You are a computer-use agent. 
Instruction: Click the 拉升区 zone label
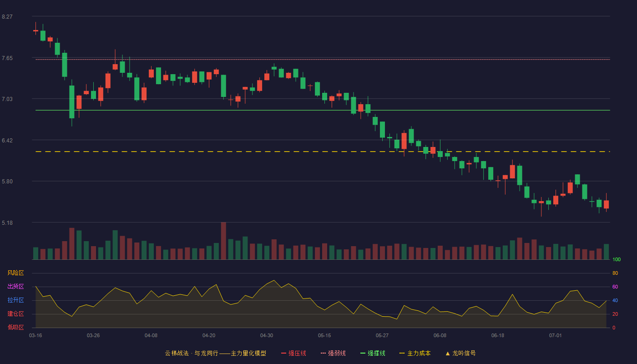[x=15, y=300]
